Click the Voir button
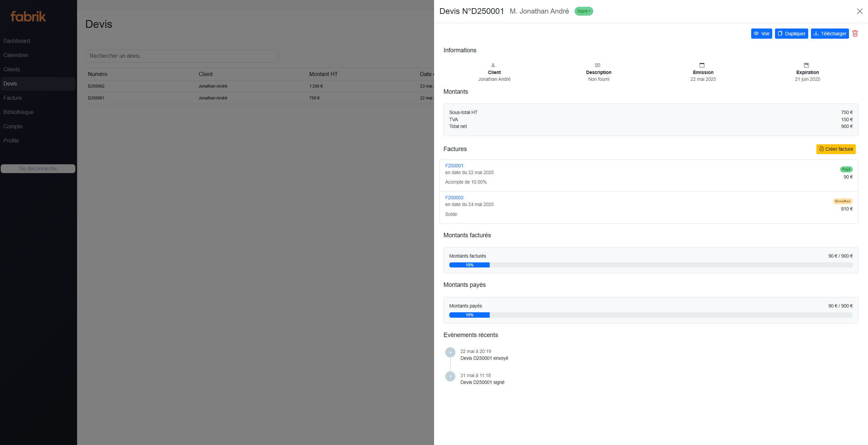The width and height of the screenshot is (868, 445). [761, 34]
